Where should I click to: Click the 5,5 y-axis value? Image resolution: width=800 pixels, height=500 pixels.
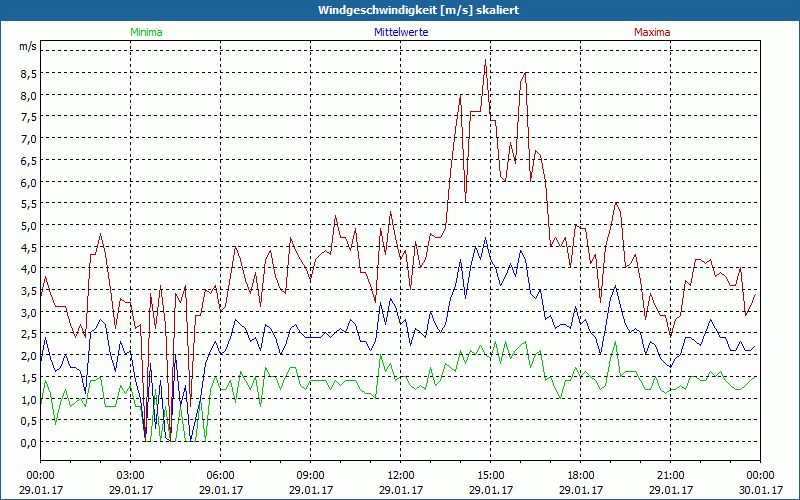(29, 204)
